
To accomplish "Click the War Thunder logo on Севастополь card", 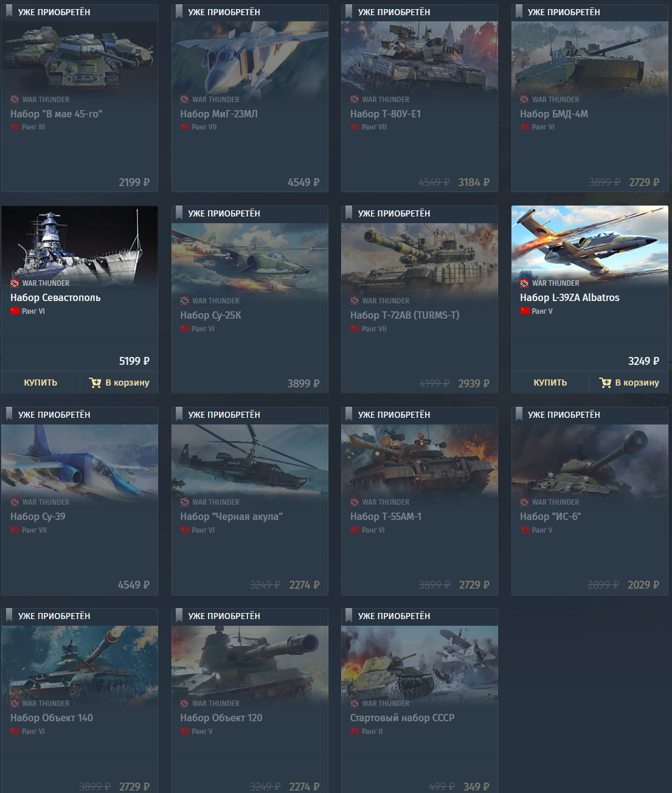I will 15,283.
